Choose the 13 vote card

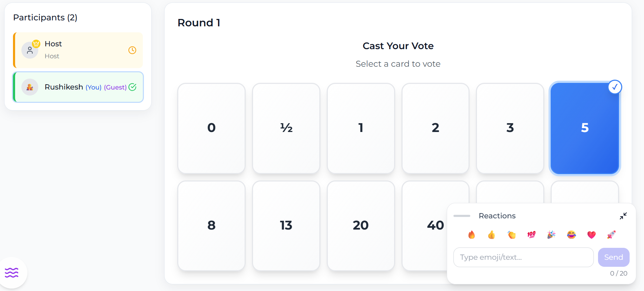click(286, 225)
